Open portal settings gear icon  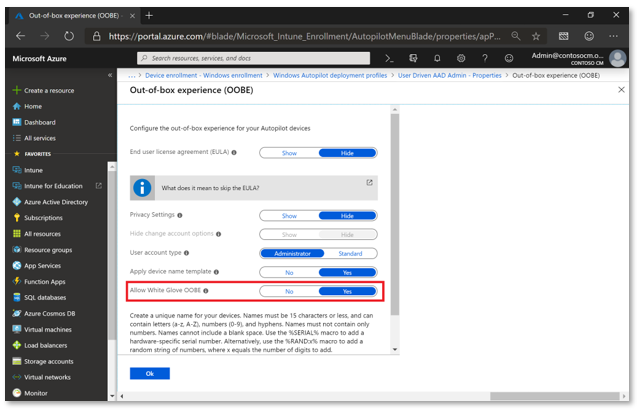pos(460,59)
